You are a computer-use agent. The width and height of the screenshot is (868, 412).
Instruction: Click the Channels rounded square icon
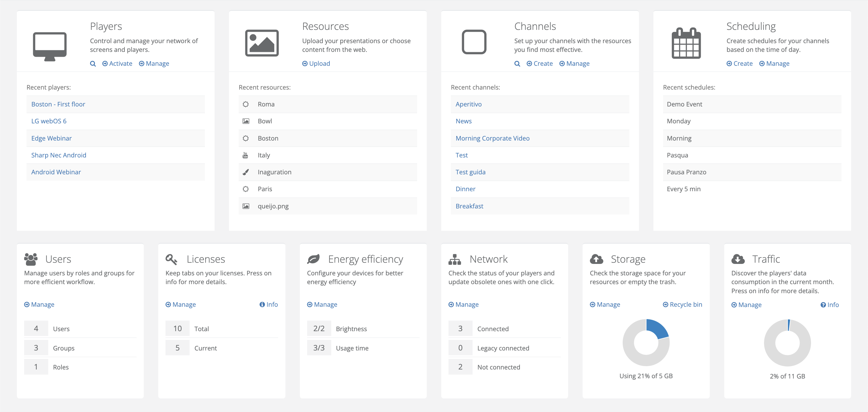click(474, 42)
